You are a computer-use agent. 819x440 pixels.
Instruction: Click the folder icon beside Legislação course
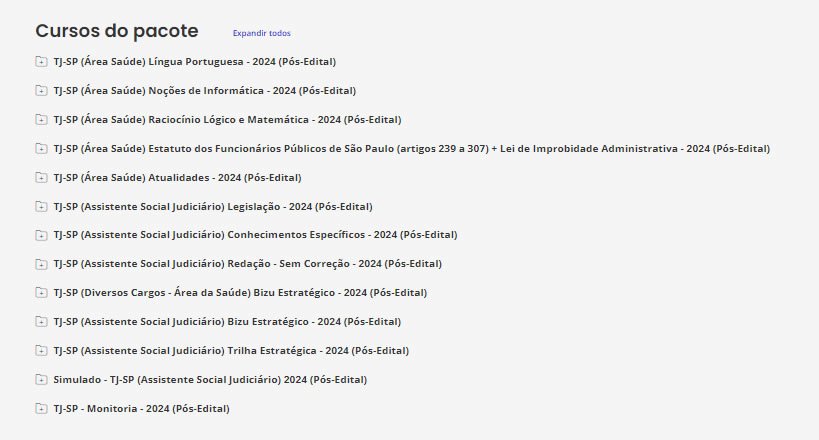click(41, 207)
